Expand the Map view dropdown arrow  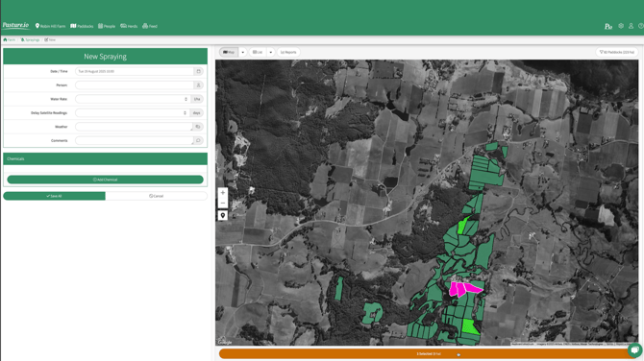(x=243, y=52)
